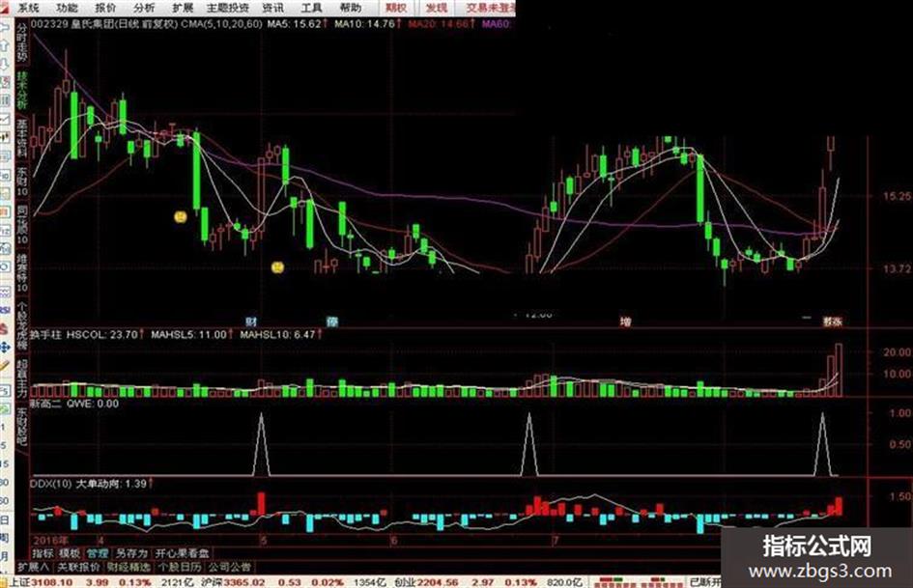The height and width of the screenshot is (588, 913).
Task: Click the 15.25 price axis label
Action: click(x=898, y=196)
